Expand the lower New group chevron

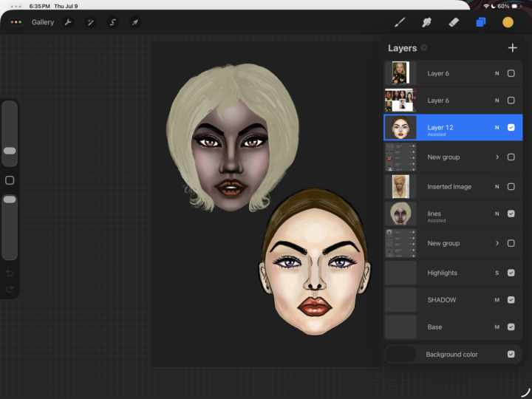pyautogui.click(x=497, y=243)
